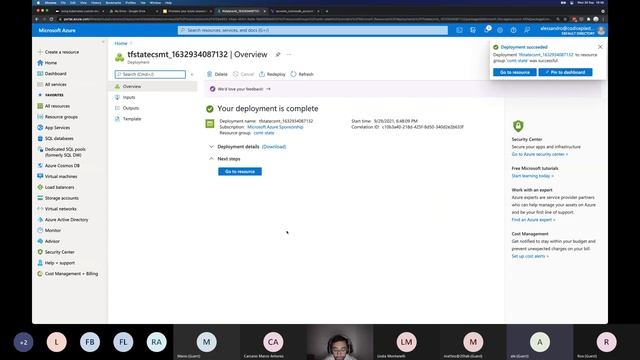The image size is (640, 360).
Task: Click Pin to dashboard in the notification
Action: click(x=565, y=72)
